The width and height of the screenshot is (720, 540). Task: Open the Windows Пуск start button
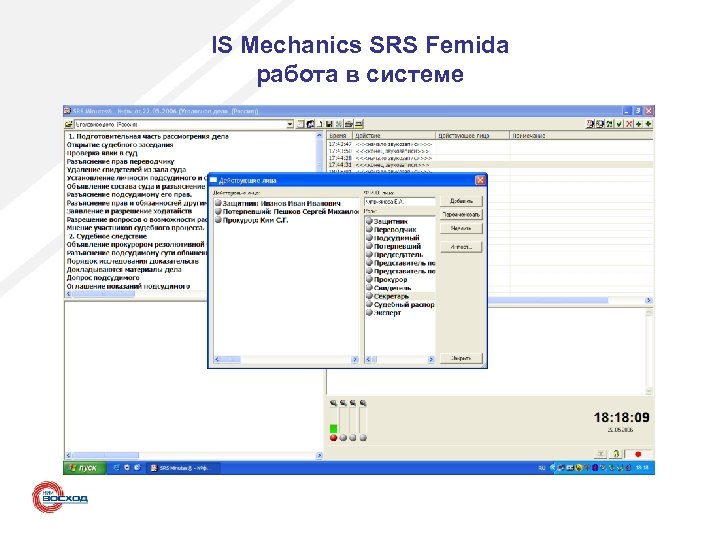(85, 468)
